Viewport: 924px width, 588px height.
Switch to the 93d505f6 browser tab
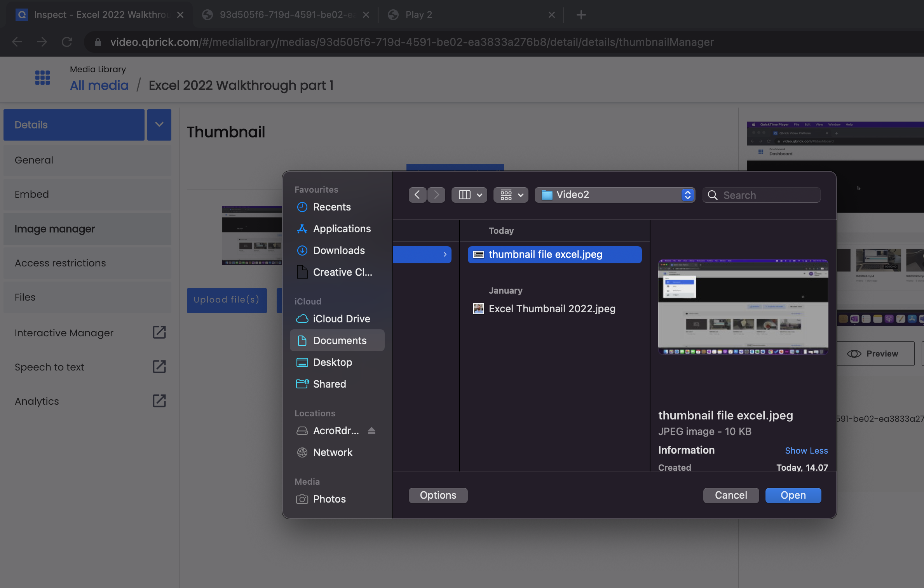[x=286, y=15]
